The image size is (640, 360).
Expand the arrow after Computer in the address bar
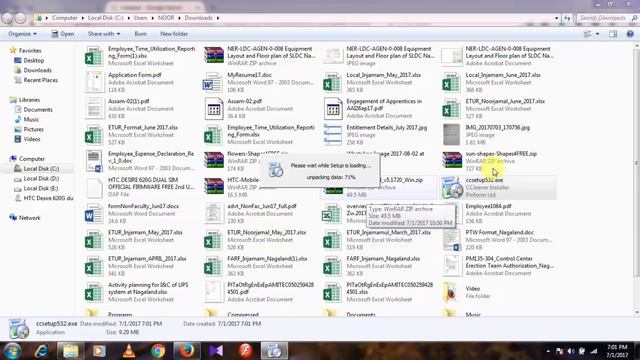click(x=82, y=18)
